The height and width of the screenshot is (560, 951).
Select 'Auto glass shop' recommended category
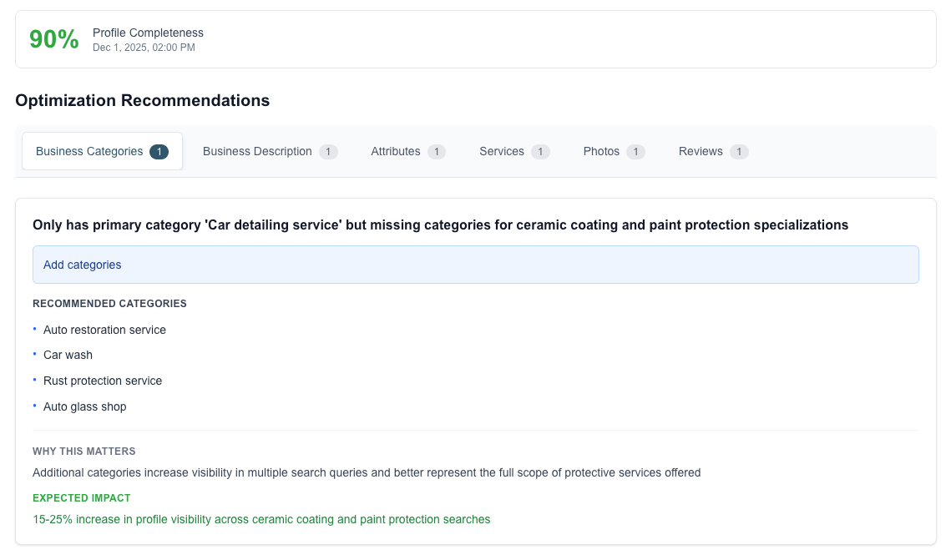(x=84, y=406)
